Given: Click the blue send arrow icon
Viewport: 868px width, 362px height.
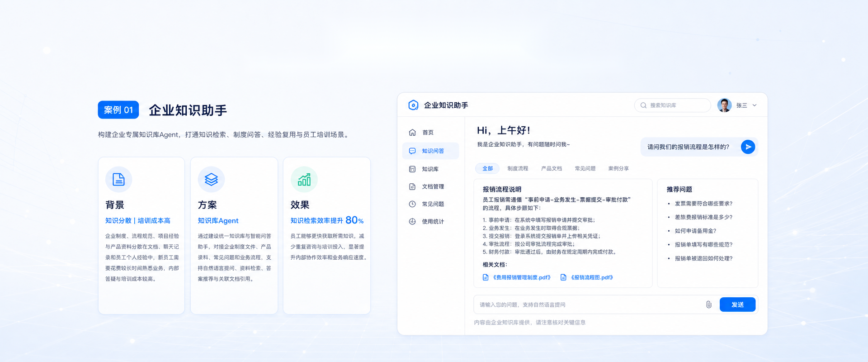Looking at the screenshot, I should click(748, 147).
